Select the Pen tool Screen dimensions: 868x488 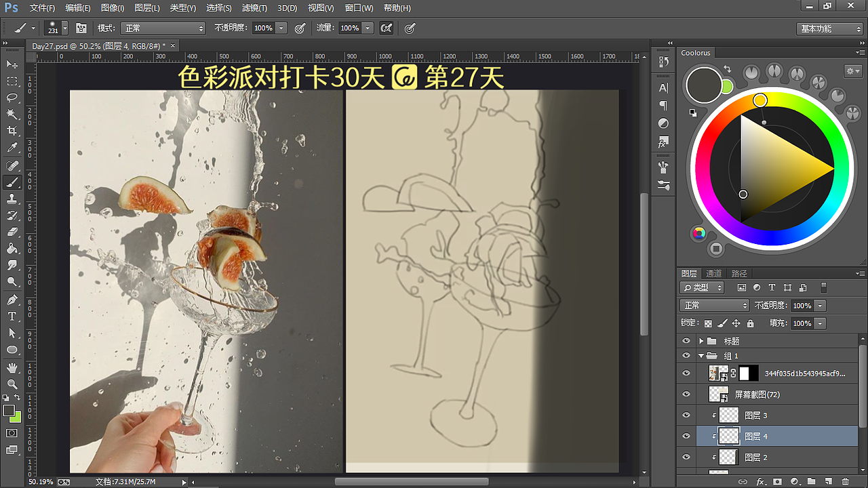(x=12, y=300)
